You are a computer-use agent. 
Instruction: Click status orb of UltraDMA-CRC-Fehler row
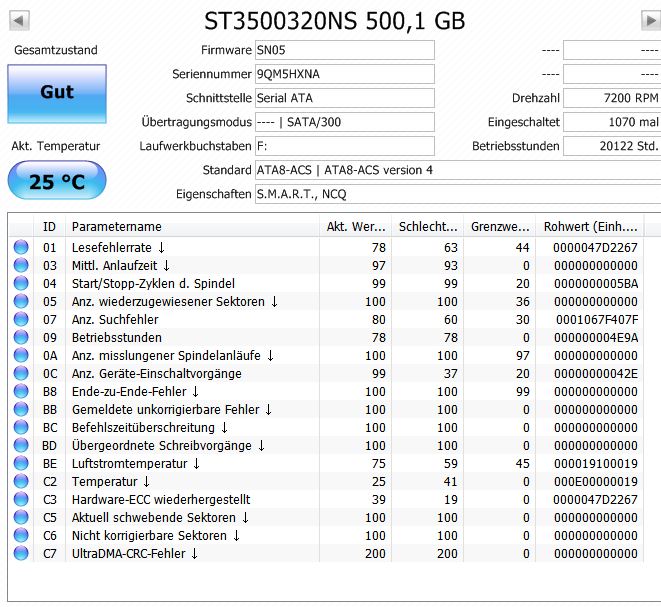click(x=21, y=553)
